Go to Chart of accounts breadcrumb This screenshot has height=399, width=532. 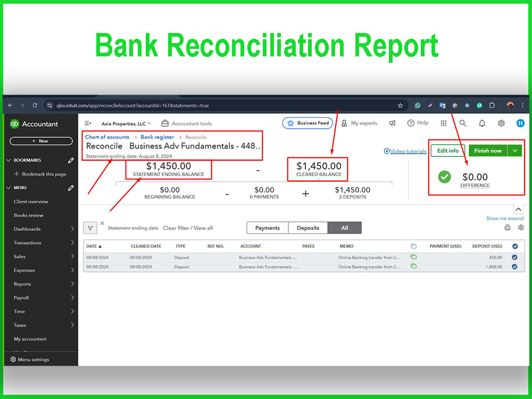pyautogui.click(x=107, y=137)
